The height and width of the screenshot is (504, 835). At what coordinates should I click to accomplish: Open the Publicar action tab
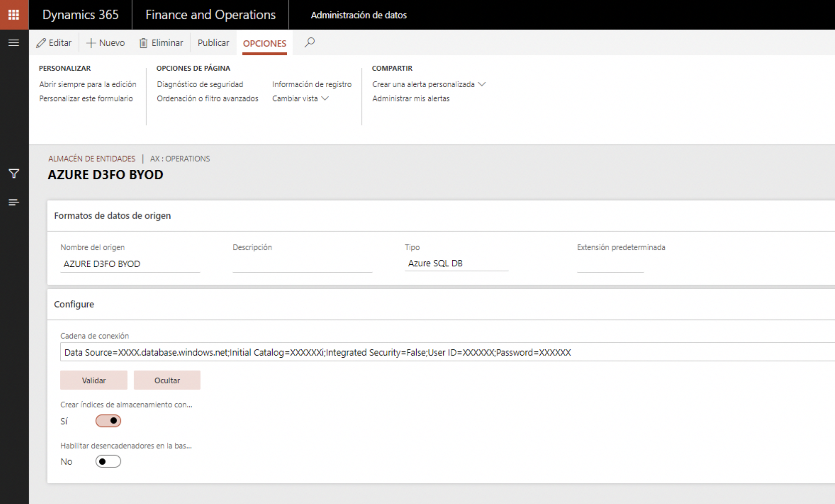click(213, 43)
